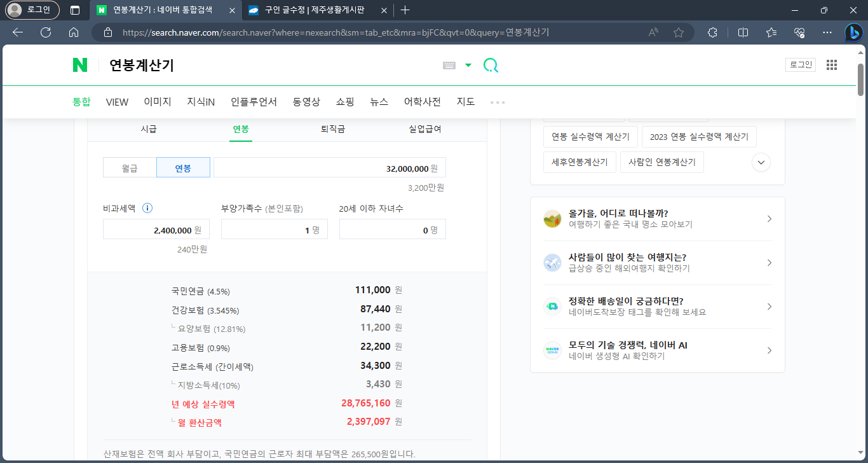Open the Edge settings and more menu
868x463 pixels.
827,32
